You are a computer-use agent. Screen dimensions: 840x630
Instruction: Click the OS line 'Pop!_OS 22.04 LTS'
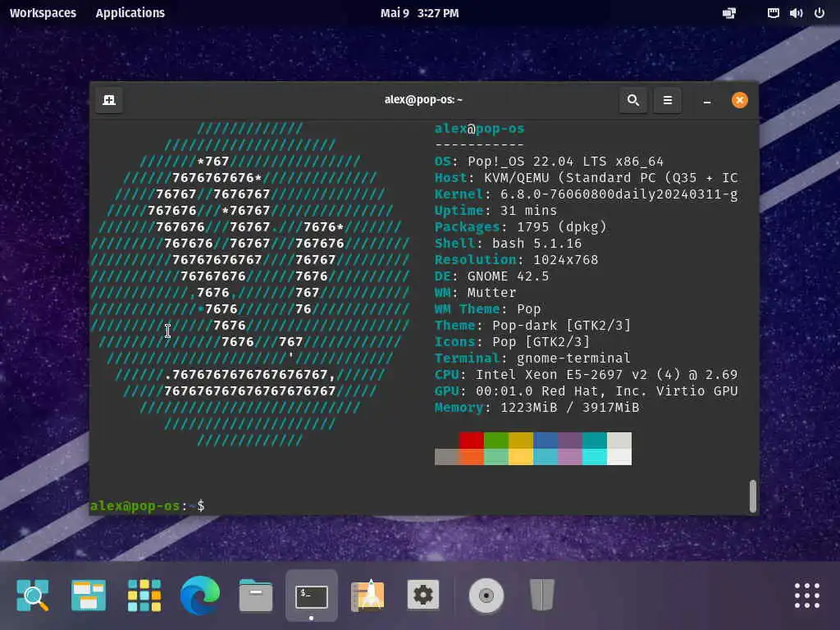point(549,162)
